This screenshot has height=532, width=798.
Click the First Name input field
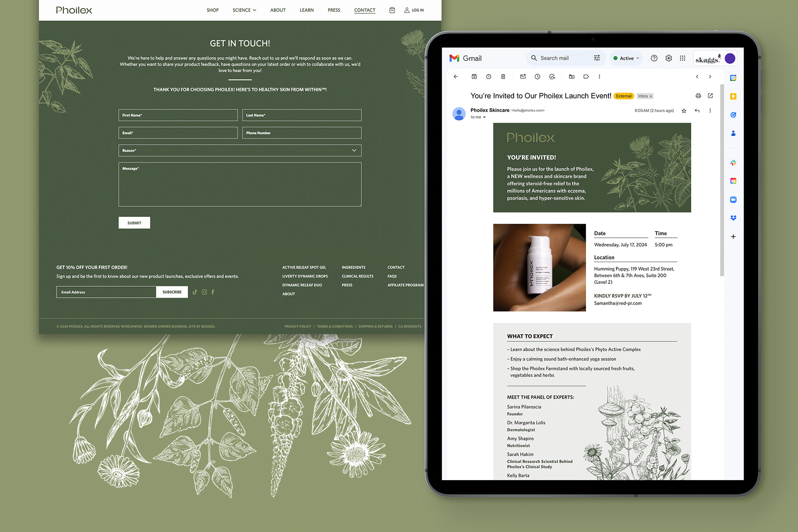click(x=178, y=115)
